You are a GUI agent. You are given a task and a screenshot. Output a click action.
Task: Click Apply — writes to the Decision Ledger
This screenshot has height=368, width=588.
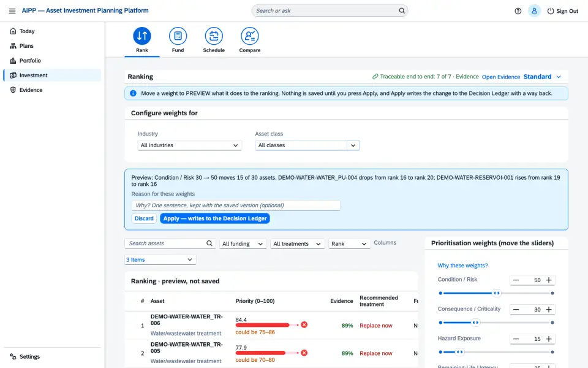(215, 218)
